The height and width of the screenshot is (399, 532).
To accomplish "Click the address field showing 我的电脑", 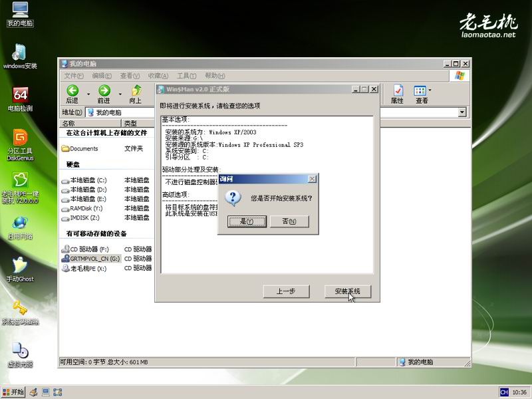I will point(120,112).
